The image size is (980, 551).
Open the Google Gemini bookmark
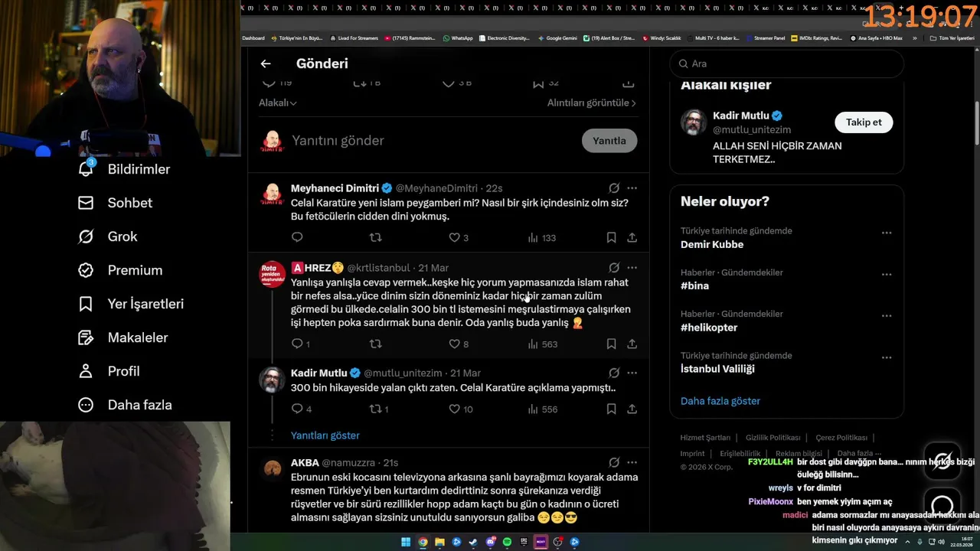click(x=557, y=37)
